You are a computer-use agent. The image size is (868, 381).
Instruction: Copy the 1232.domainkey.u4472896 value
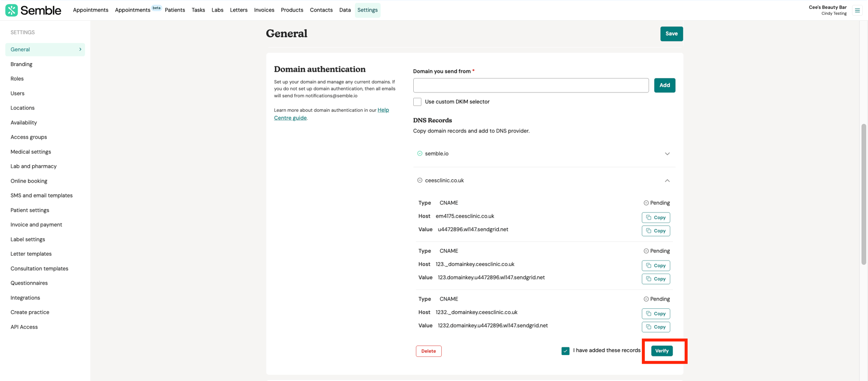pyautogui.click(x=656, y=327)
